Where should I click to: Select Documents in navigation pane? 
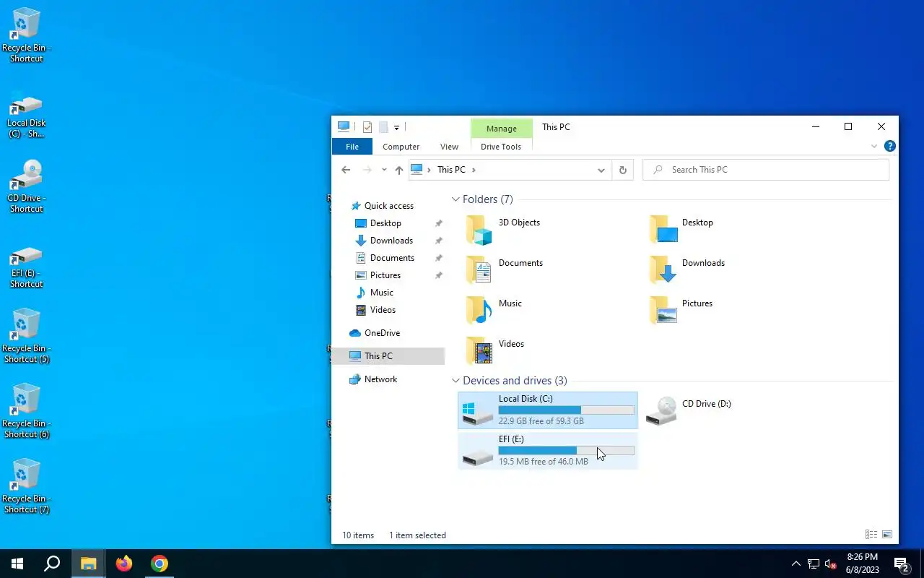(x=392, y=258)
